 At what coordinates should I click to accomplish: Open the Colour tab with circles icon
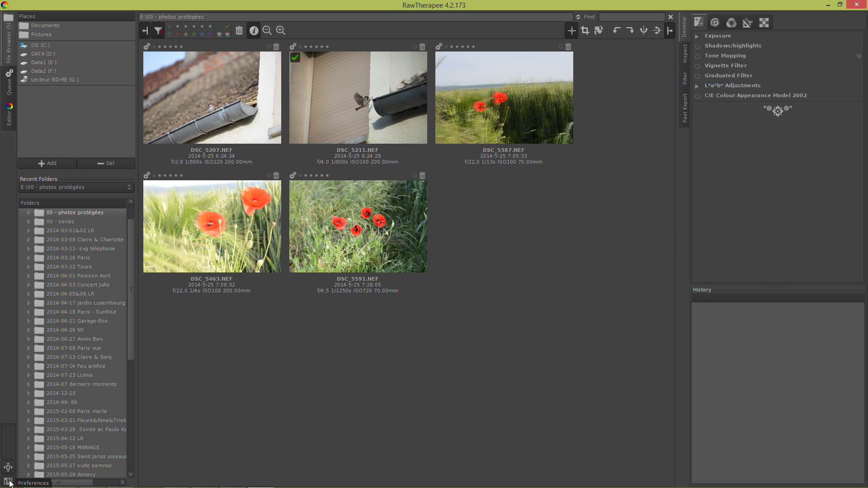731,23
